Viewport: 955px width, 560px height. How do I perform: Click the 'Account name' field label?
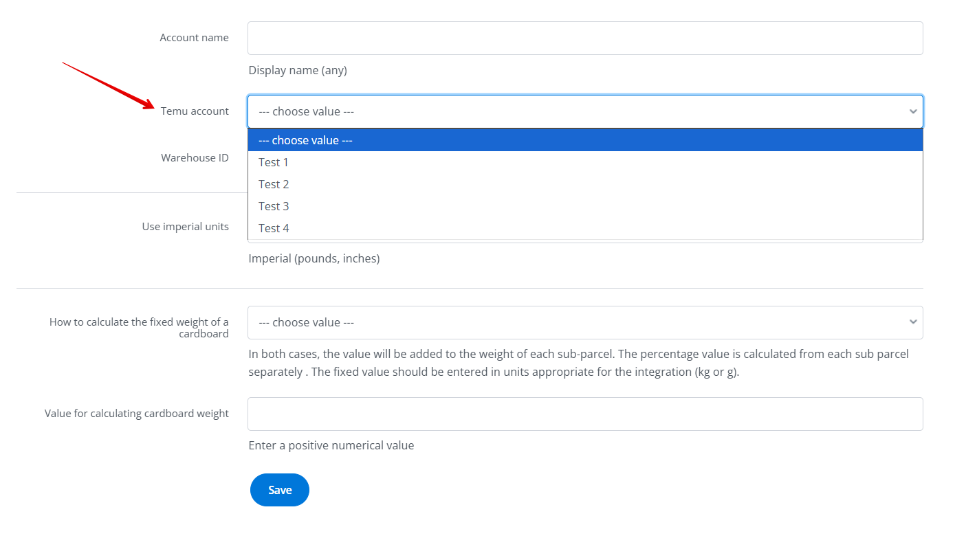pyautogui.click(x=194, y=38)
